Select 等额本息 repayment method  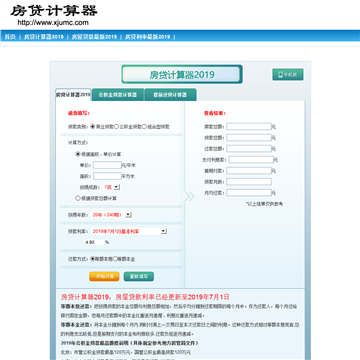93,259
